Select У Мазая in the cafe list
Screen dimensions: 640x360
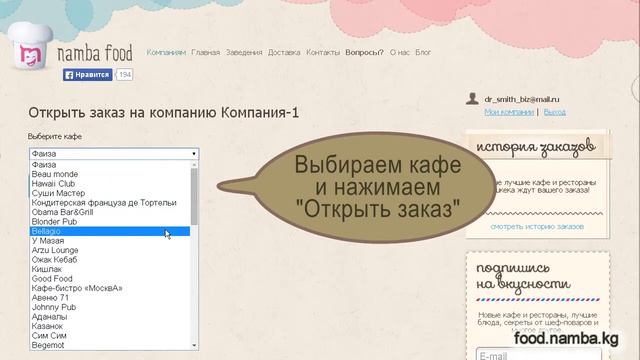coord(110,241)
